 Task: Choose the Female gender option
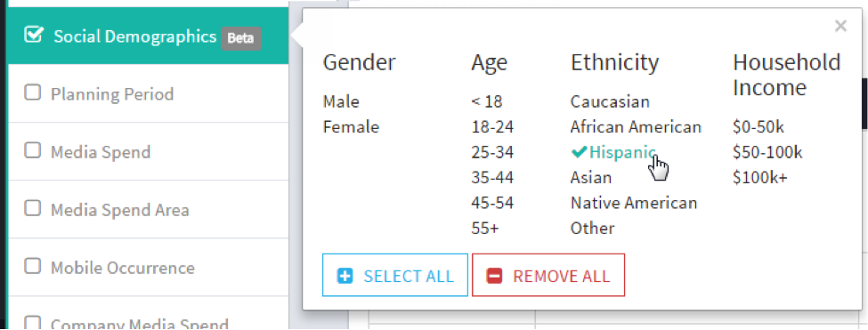click(351, 127)
